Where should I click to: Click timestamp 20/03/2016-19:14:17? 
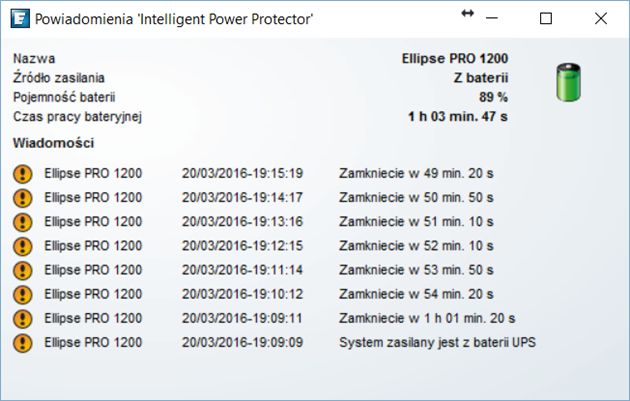click(242, 198)
